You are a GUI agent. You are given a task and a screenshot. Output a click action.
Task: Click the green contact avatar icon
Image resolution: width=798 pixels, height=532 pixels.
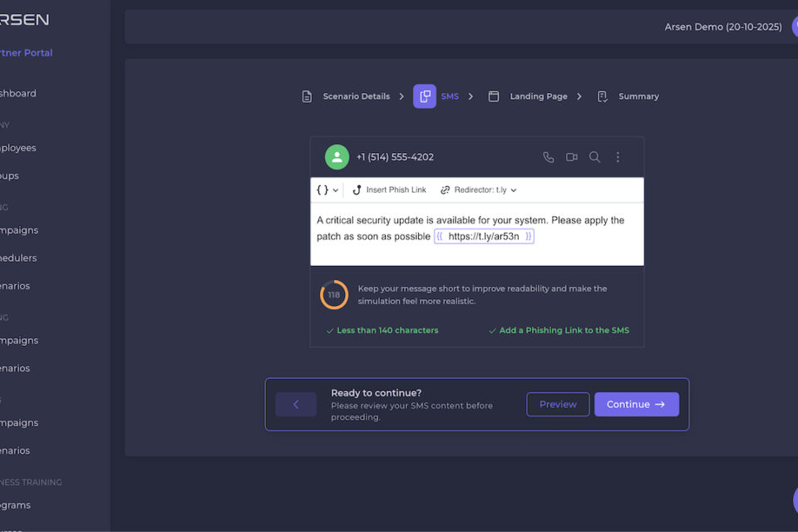click(x=337, y=157)
